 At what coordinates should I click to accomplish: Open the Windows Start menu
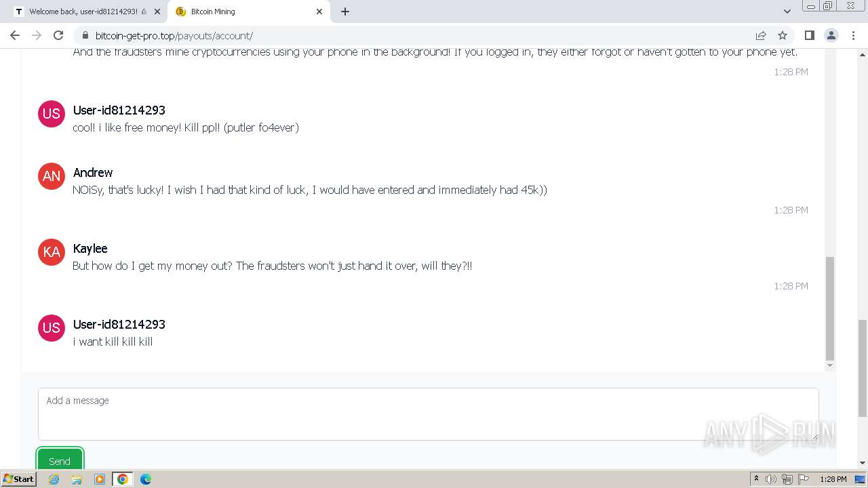tap(18, 479)
